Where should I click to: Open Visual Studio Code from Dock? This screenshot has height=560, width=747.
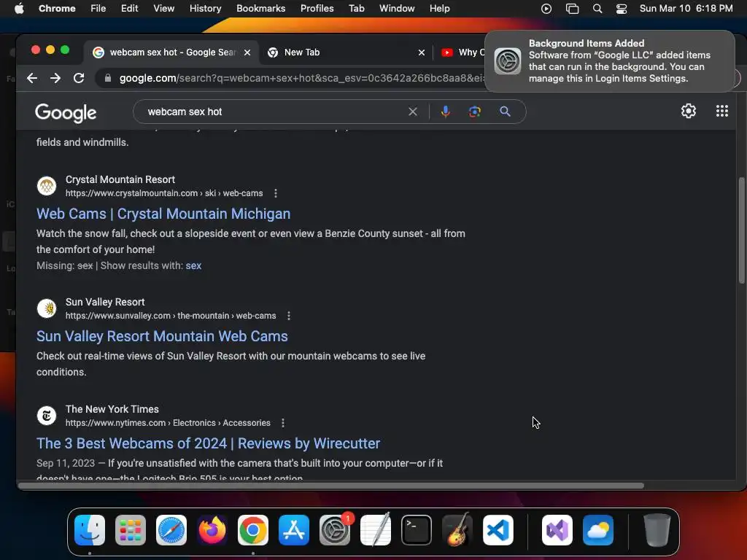pyautogui.click(x=498, y=530)
